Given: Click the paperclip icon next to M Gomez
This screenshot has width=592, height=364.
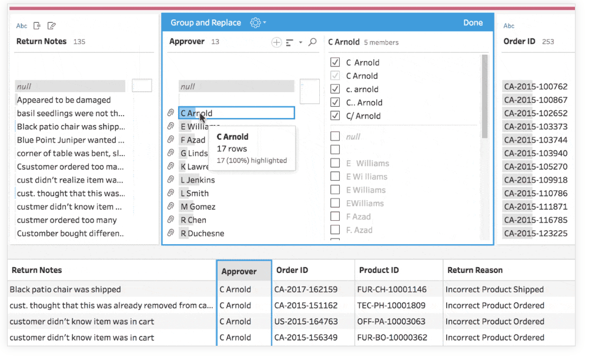Looking at the screenshot, I should (171, 207).
